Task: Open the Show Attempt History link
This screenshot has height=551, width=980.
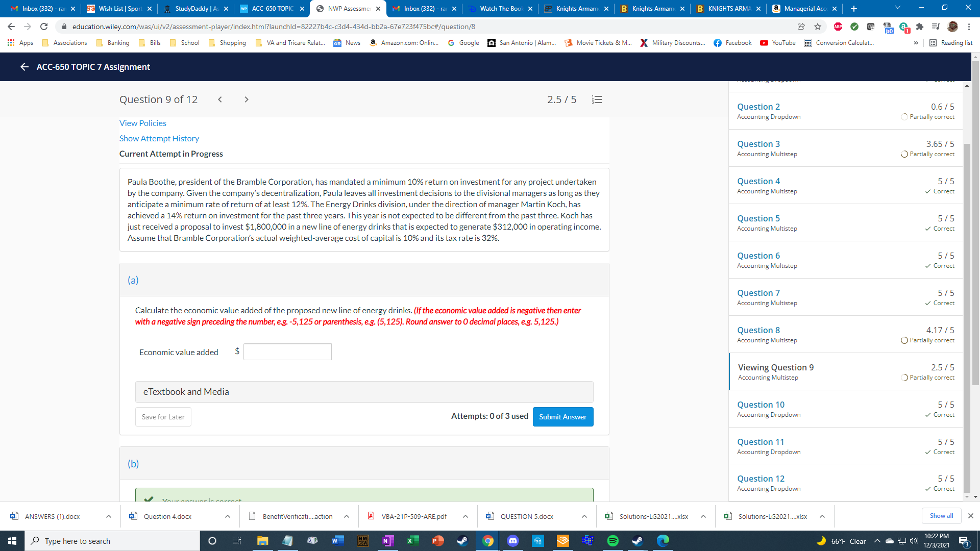Action: tap(159, 138)
